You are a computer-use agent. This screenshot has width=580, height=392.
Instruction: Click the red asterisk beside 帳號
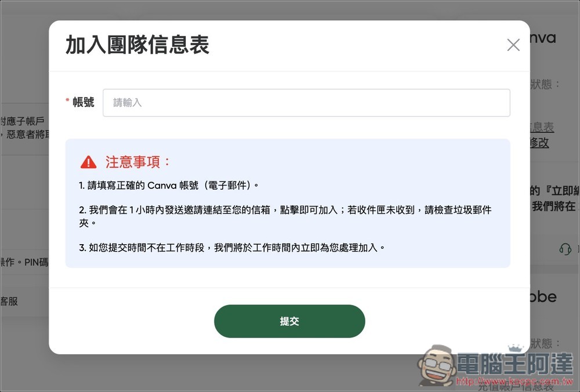(x=67, y=99)
